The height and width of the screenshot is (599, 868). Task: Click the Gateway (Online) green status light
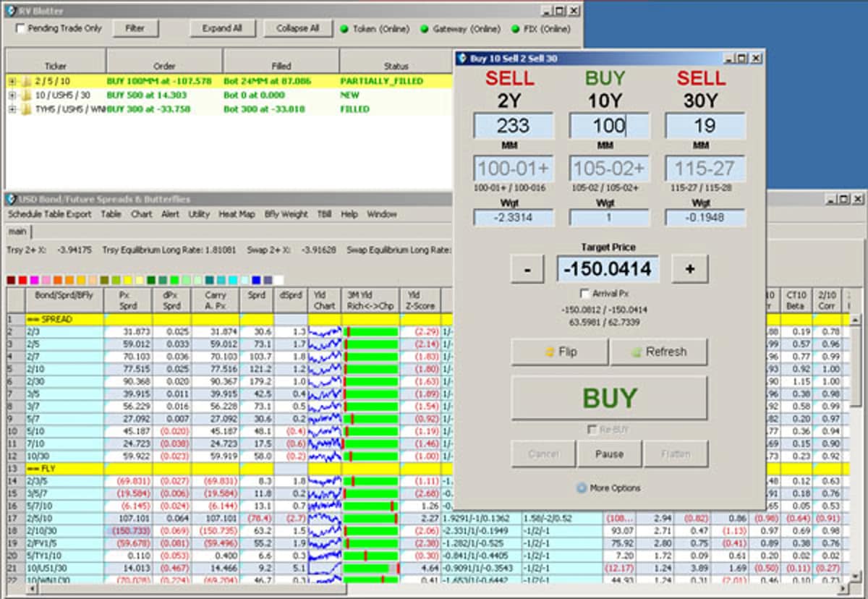click(x=425, y=29)
